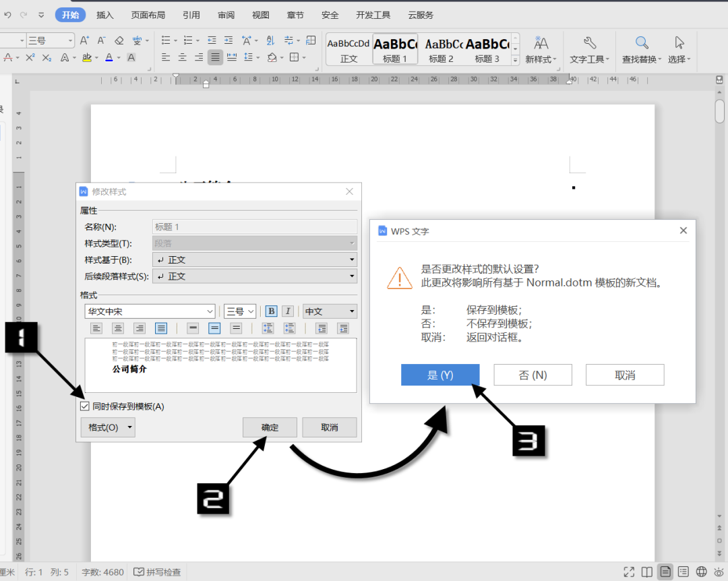Viewport: 728px width, 581px height.
Task: Click the shading paint bucket icon
Action: [x=272, y=57]
